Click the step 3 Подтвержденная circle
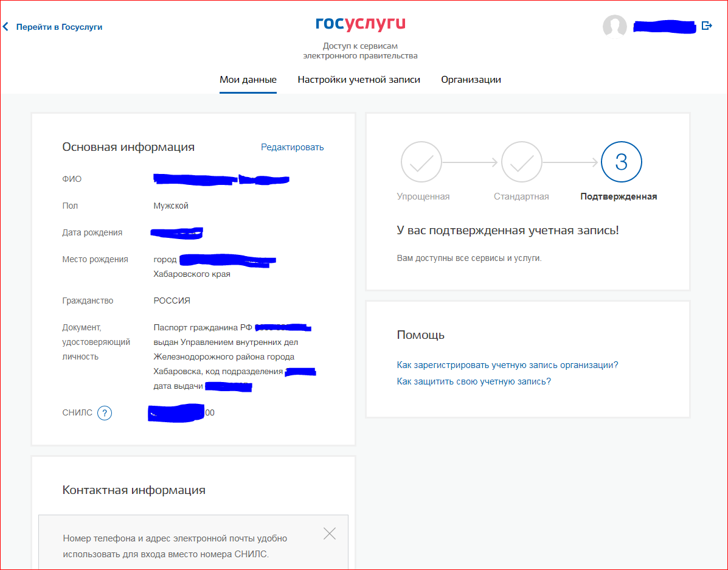The width and height of the screenshot is (728, 570). (621, 162)
